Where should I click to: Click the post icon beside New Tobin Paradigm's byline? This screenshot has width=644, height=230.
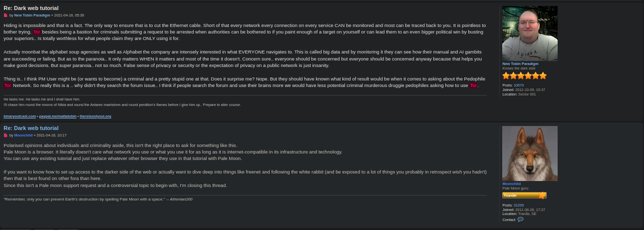(5, 15)
